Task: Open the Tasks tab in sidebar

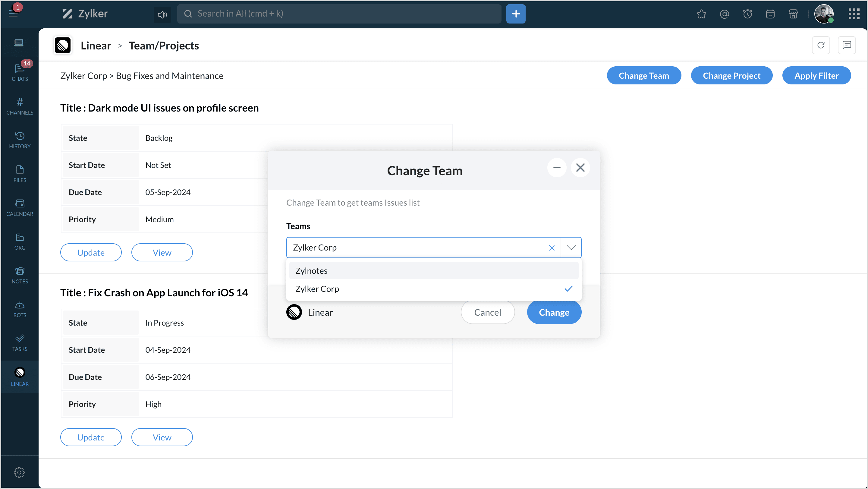Action: coord(20,342)
